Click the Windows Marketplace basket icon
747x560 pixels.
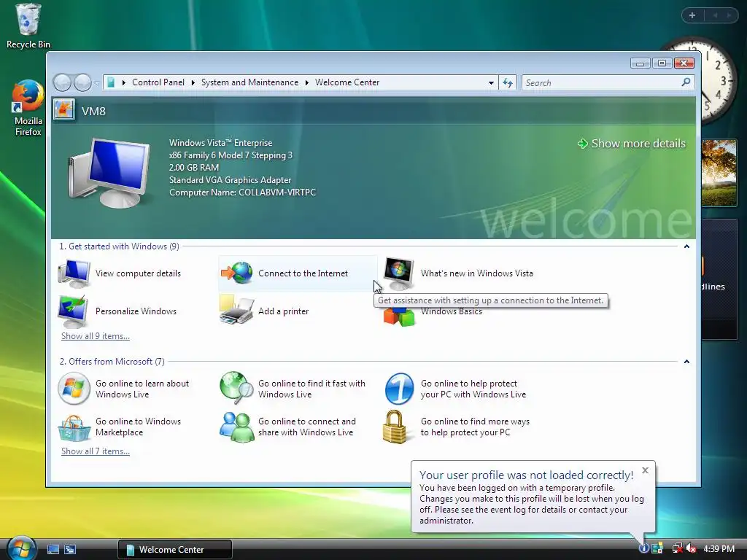(74, 427)
